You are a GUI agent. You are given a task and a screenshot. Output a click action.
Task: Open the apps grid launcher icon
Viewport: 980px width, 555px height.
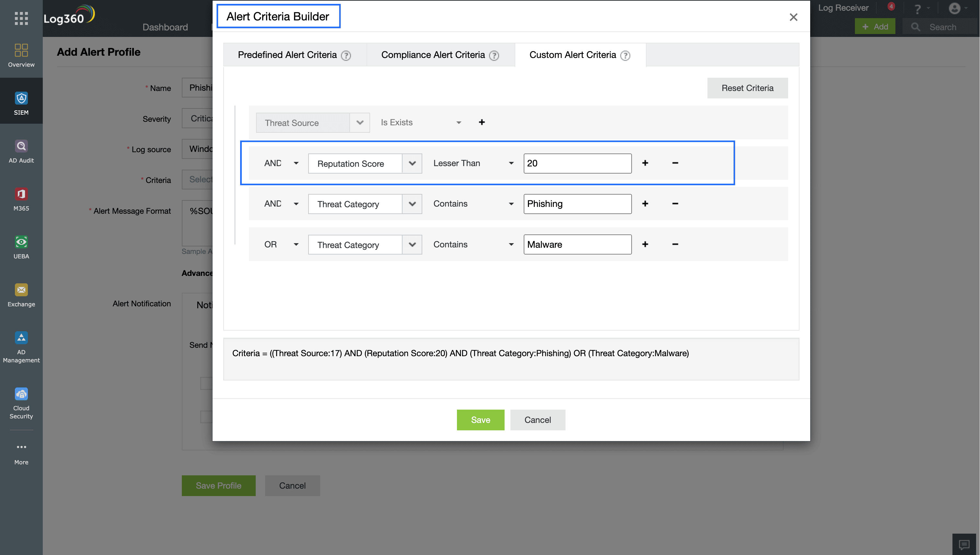point(21,18)
